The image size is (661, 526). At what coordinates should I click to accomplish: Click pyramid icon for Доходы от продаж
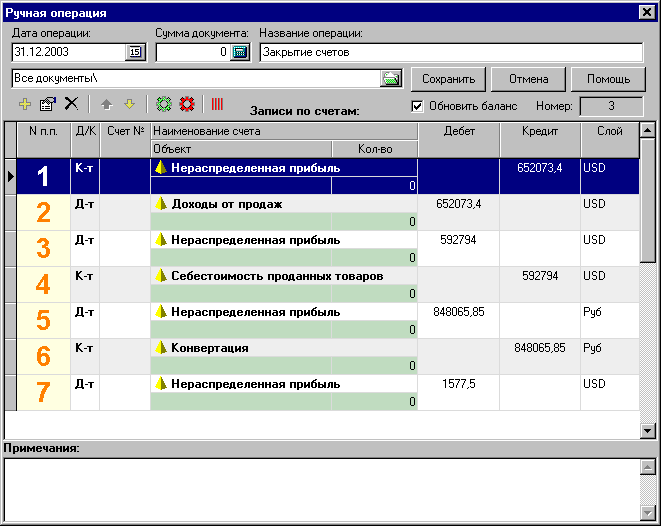161,204
